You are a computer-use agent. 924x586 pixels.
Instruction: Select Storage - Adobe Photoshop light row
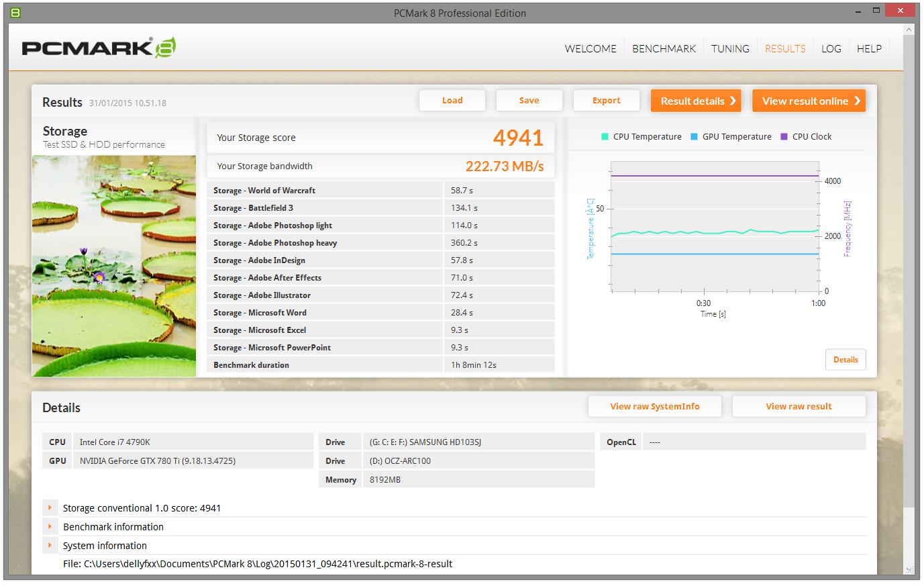pyautogui.click(x=380, y=226)
